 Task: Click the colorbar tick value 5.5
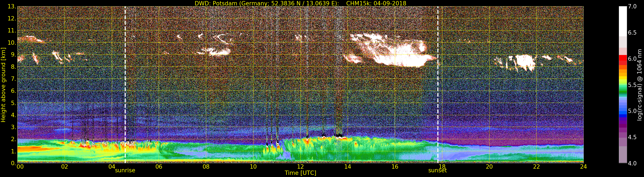point(632,85)
